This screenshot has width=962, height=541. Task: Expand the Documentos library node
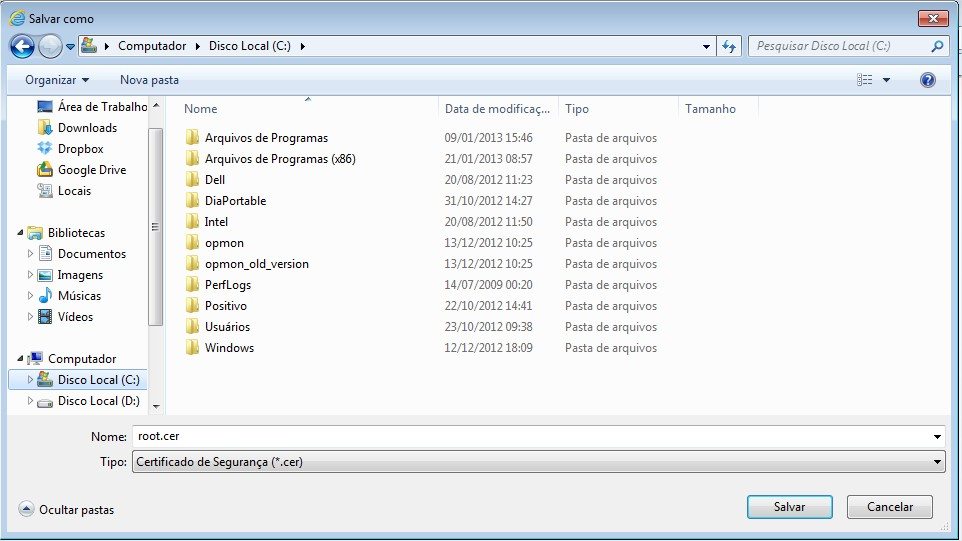(30, 254)
